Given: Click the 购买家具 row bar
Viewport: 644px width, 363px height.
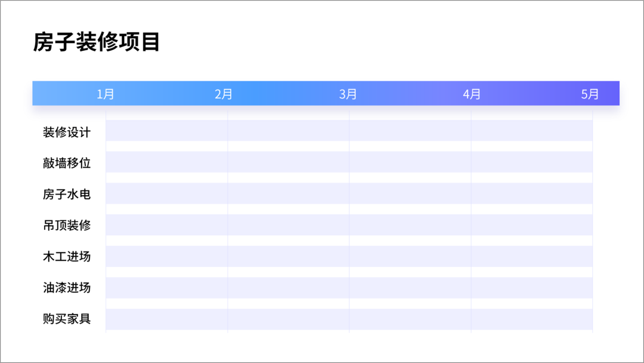Looking at the screenshot, I should tap(349, 319).
